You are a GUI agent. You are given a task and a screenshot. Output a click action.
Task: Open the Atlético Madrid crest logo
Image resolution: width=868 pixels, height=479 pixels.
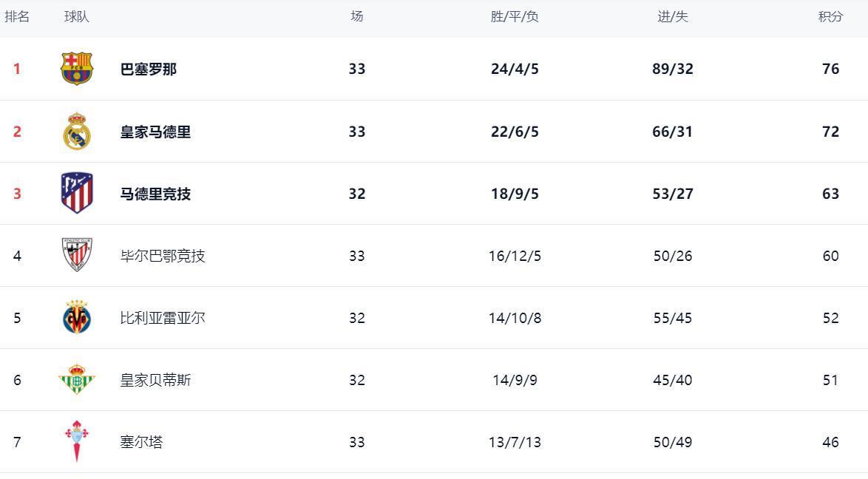pos(77,193)
